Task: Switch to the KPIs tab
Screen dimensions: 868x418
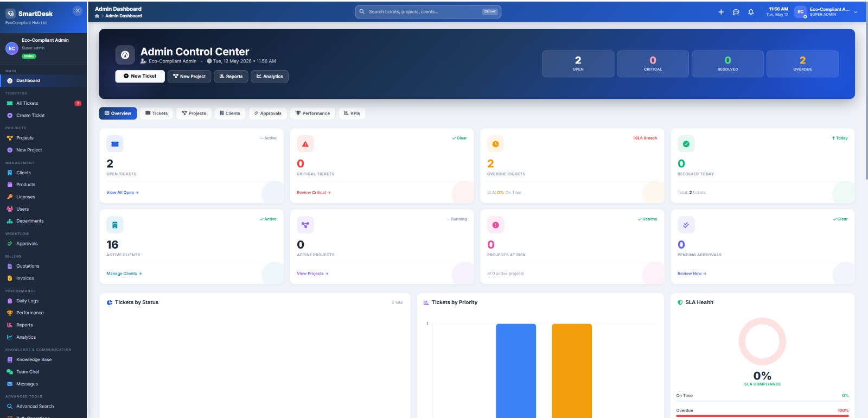Action: (352, 113)
